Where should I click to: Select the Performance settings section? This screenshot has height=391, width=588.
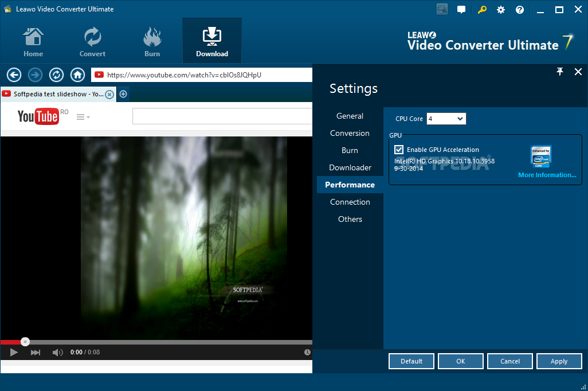350,185
